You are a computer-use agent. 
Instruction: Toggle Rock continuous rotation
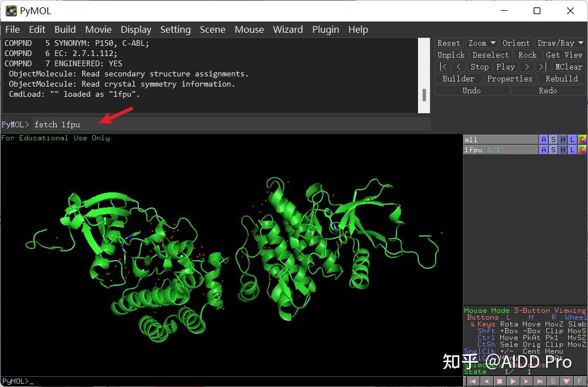(x=527, y=54)
